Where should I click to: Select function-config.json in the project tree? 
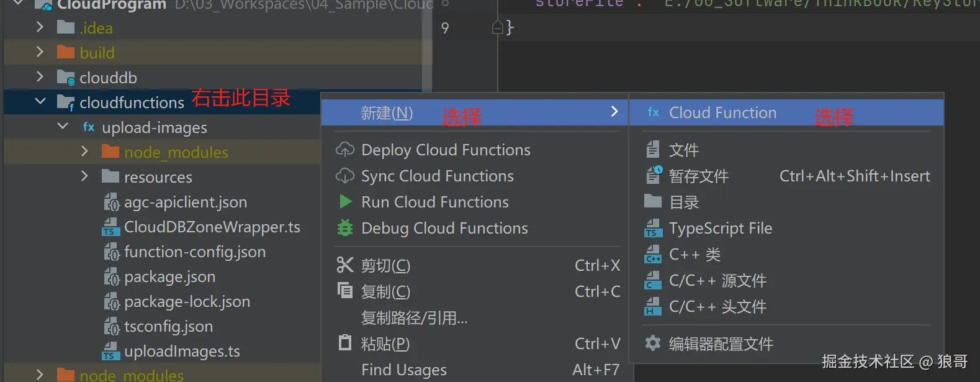pos(194,252)
